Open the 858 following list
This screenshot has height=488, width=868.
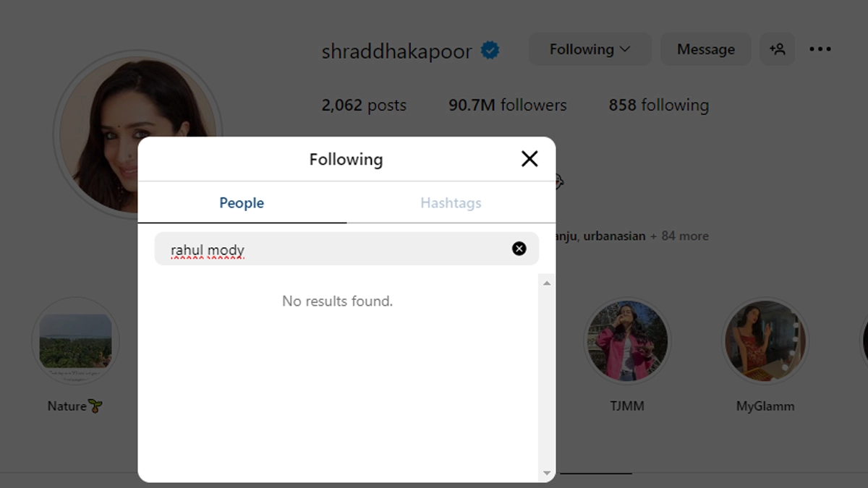pos(659,106)
